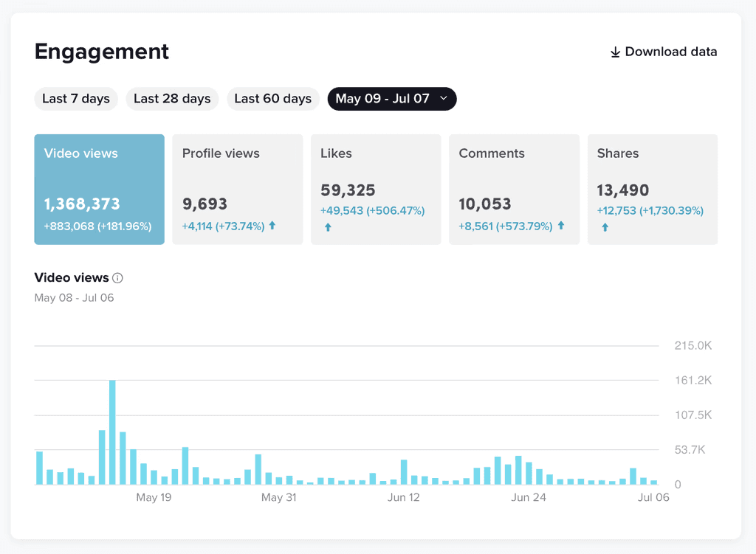The image size is (756, 554).
Task: Click the up arrow under Likes change
Action: point(328,227)
